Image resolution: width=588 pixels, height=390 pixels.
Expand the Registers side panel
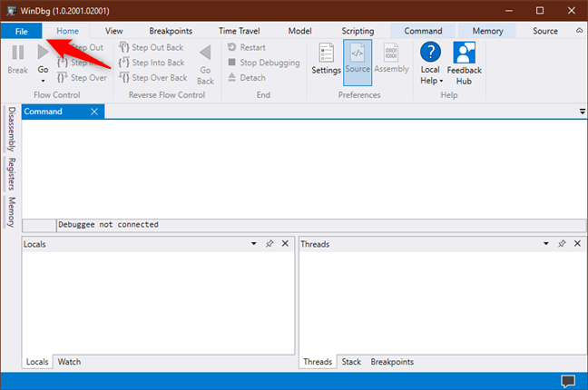point(12,174)
